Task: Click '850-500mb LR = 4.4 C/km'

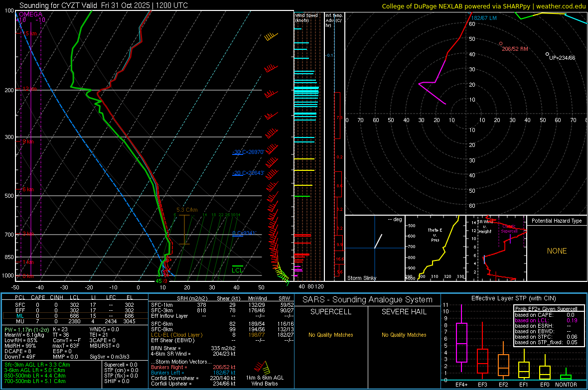Action: click(x=35, y=376)
